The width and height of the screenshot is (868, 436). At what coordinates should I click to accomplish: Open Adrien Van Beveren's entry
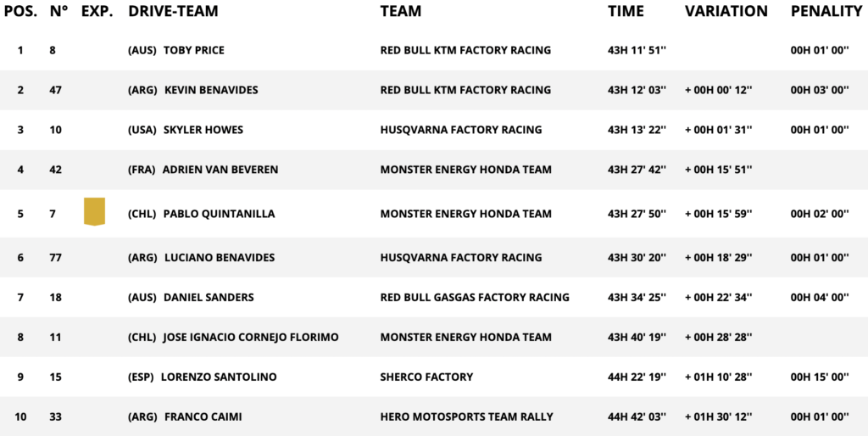click(x=220, y=170)
